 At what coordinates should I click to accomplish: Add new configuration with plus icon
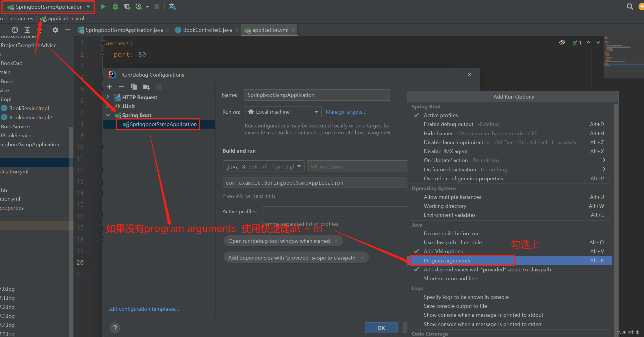coord(110,87)
